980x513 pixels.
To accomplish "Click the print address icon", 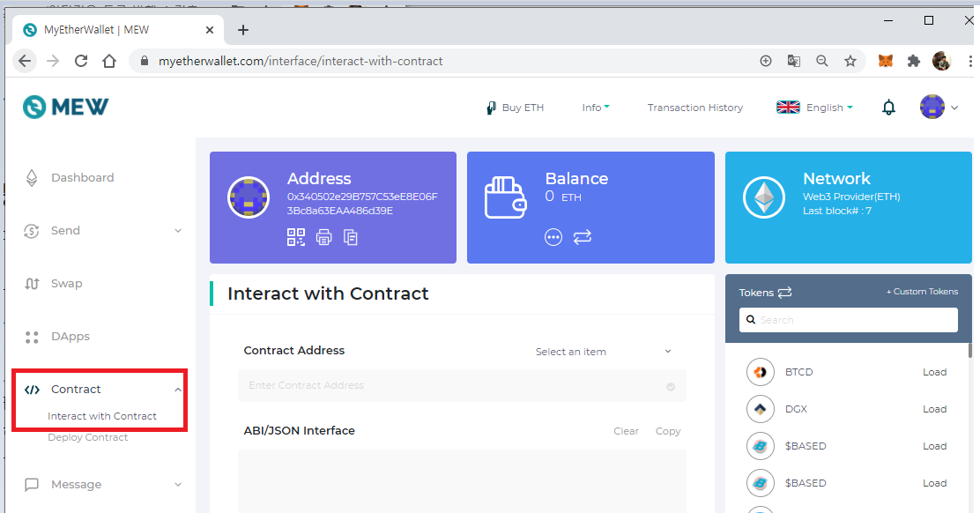I will 323,237.
